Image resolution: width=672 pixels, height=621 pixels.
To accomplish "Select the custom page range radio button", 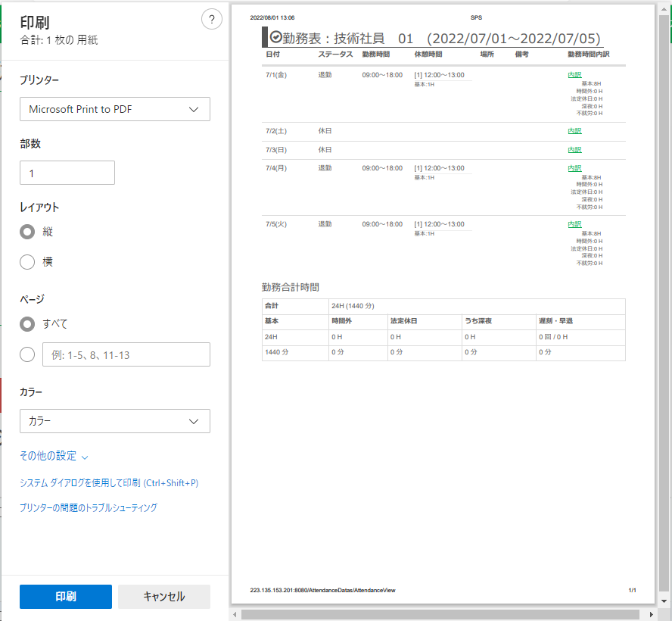I will coord(27,354).
